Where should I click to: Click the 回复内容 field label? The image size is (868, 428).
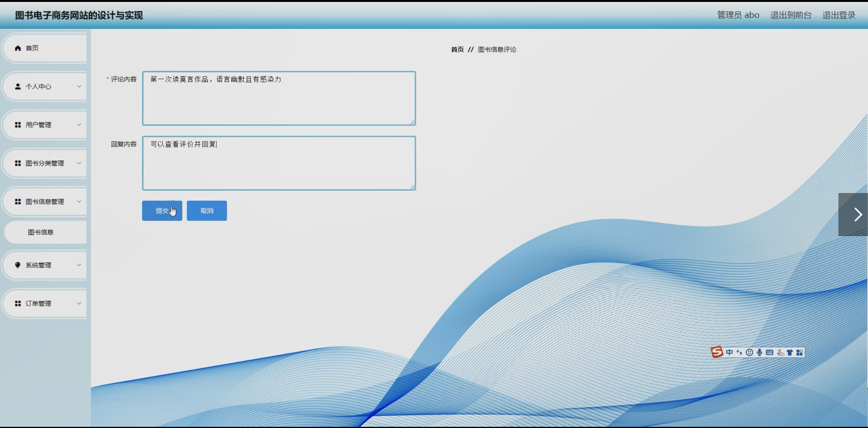[123, 144]
